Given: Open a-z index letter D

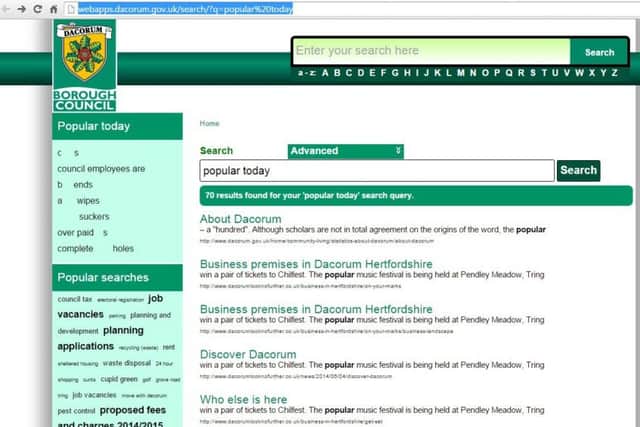Looking at the screenshot, I should coord(361,73).
